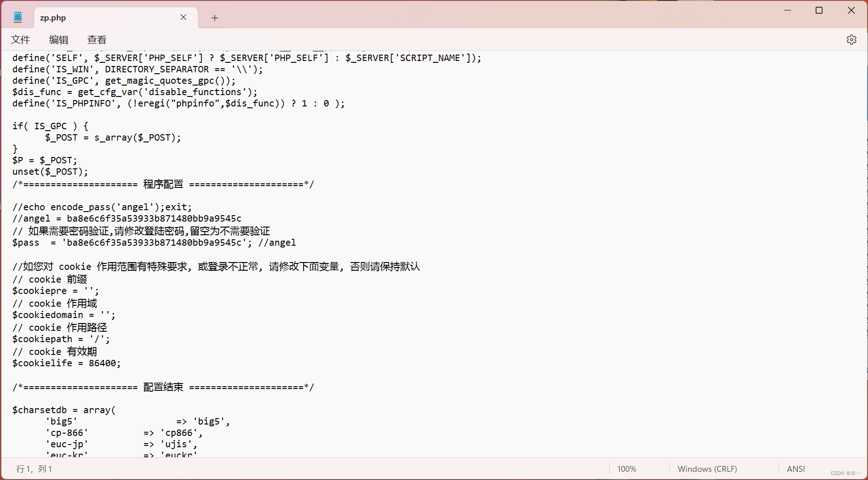Click the $_POST = s_array($_POST); line
868x480 pixels.
tap(113, 137)
